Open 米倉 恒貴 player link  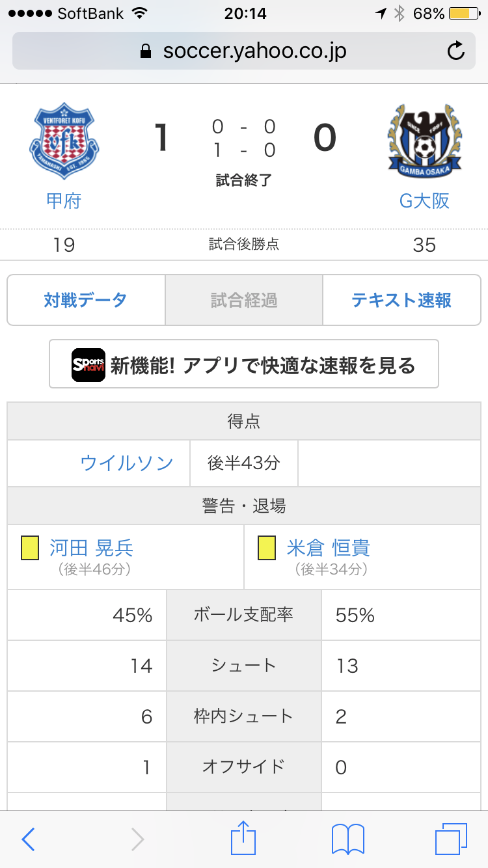point(328,548)
